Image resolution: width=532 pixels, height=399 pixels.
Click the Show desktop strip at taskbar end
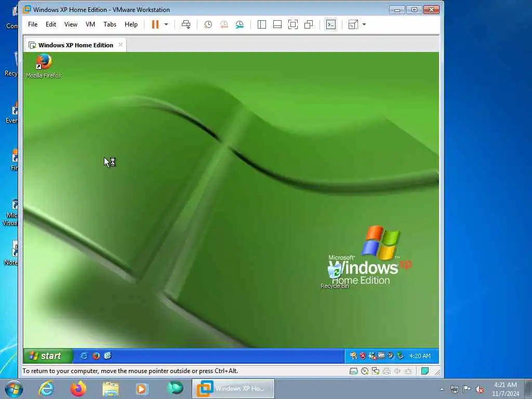(x=528, y=389)
